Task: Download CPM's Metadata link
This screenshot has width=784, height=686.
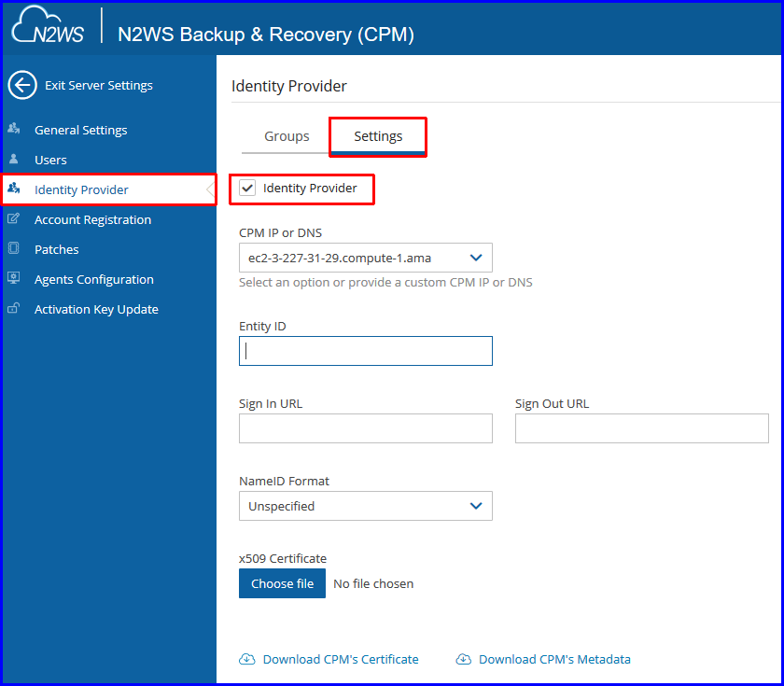Action: (x=554, y=659)
